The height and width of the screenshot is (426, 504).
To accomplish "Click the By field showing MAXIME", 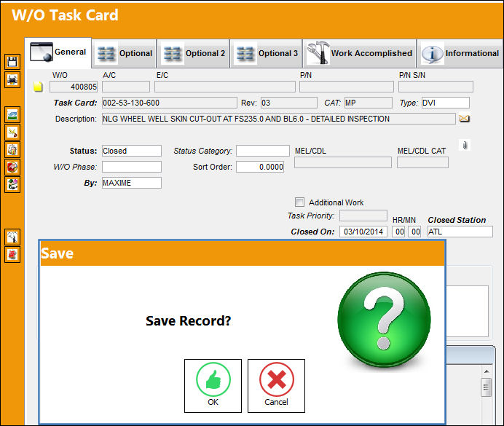I will point(132,183).
